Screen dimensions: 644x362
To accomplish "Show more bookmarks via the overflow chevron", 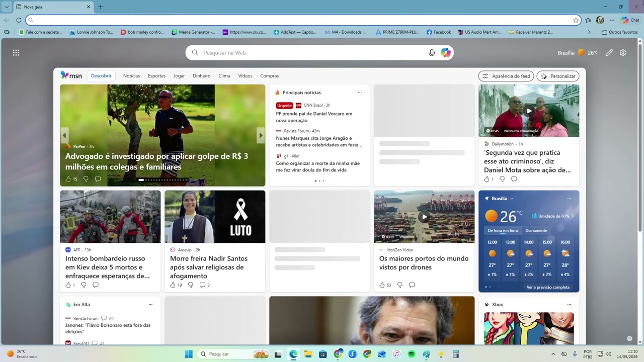I will pos(589,32).
